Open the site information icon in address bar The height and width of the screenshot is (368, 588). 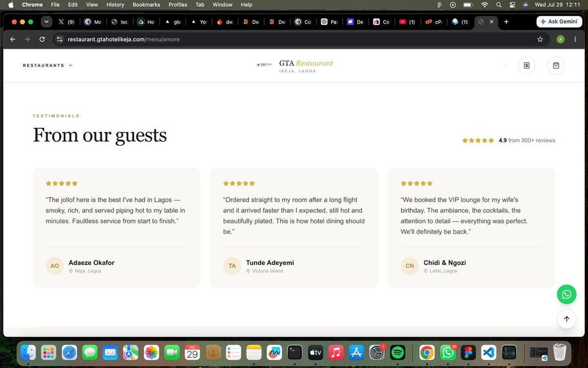click(x=60, y=39)
